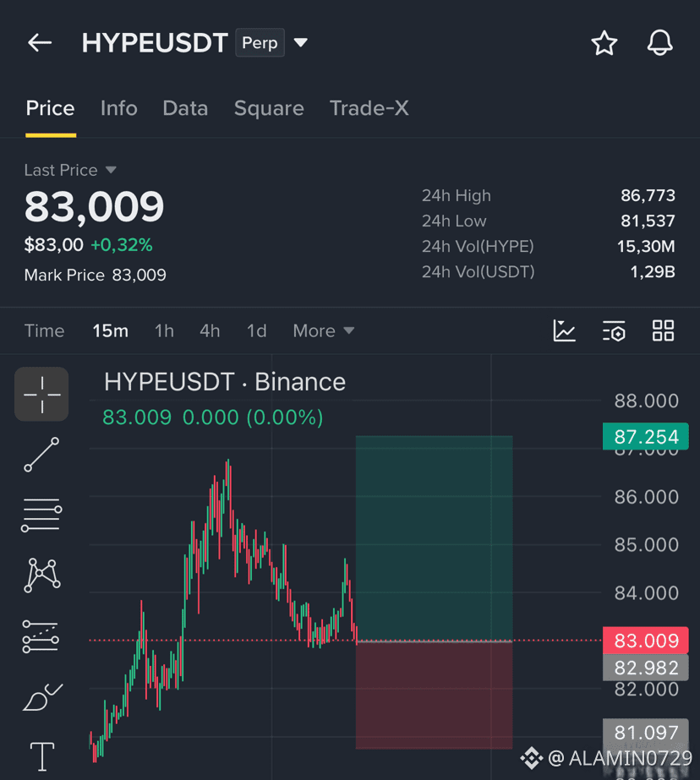Open chart indicators line-chart icon
The height and width of the screenshot is (780, 700).
point(564,330)
